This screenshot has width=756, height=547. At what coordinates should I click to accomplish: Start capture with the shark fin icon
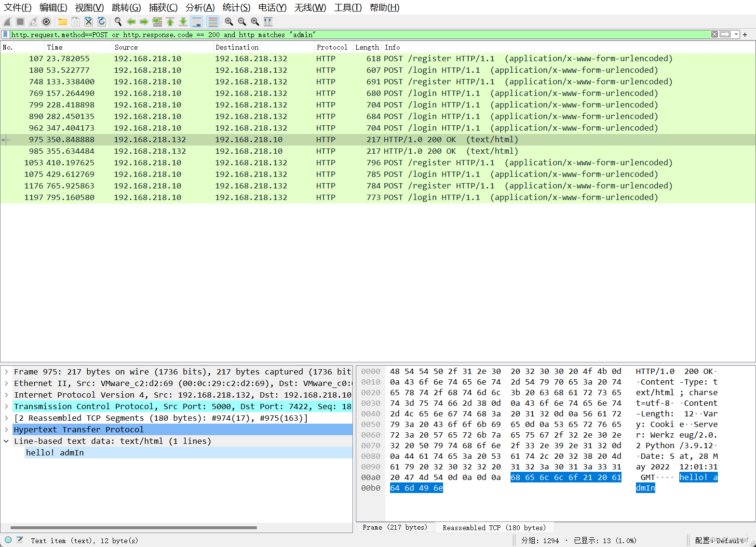(7, 22)
